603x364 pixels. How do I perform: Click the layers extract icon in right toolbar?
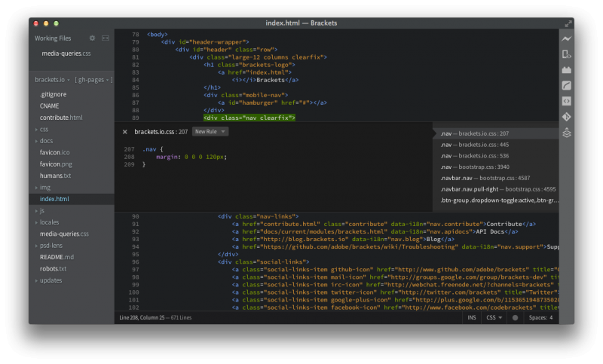pyautogui.click(x=567, y=133)
